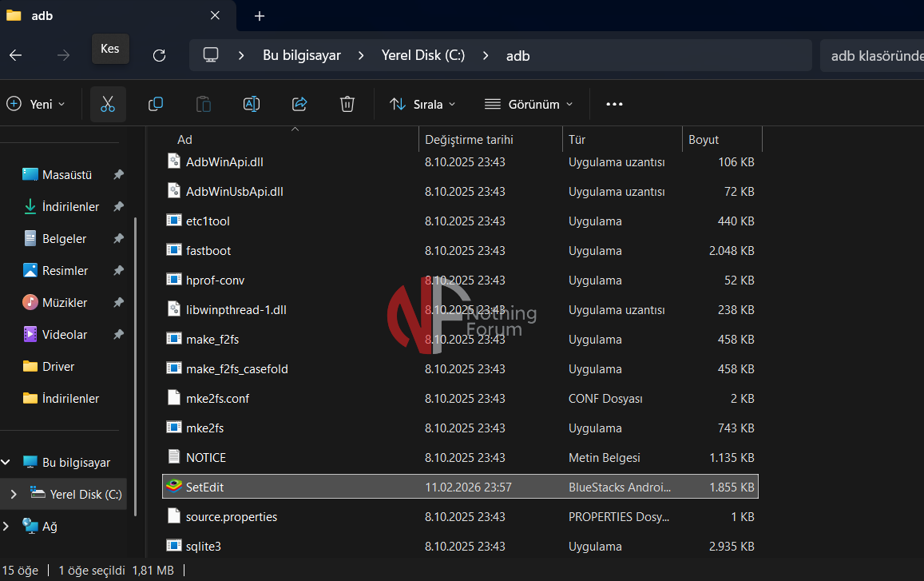The width and height of the screenshot is (924, 581).
Task: Click the adb klasöründe search field
Action: pyautogui.click(x=870, y=56)
